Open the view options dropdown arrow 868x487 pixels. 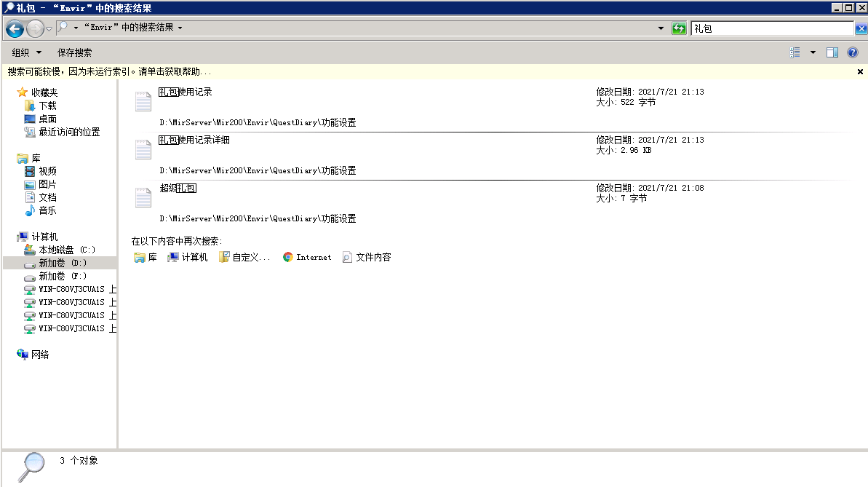[x=813, y=52]
